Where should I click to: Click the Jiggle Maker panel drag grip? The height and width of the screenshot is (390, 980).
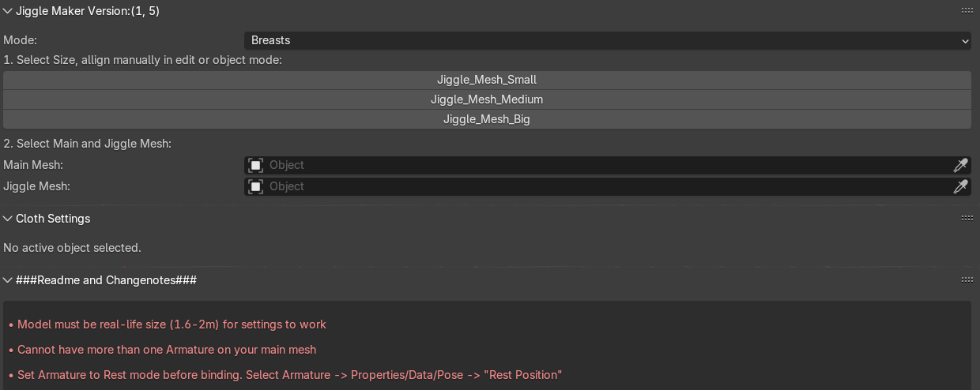point(967,11)
